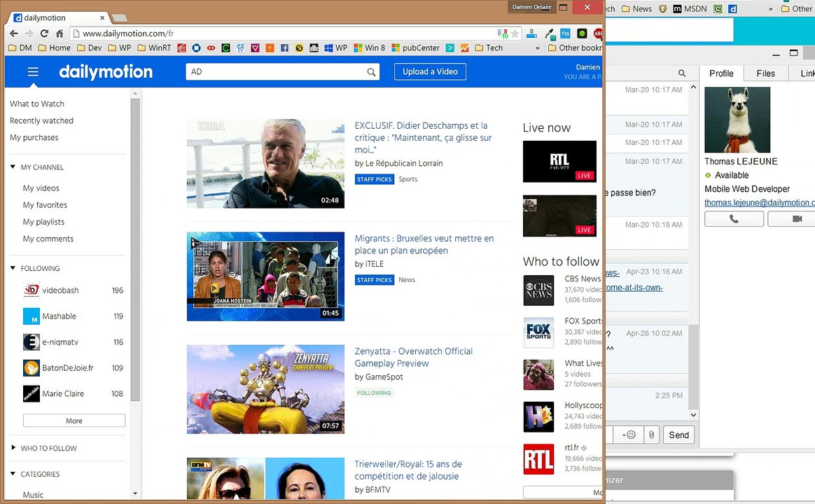Open the RTL live stream thumbnail
The height and width of the screenshot is (504, 815).
click(x=559, y=162)
